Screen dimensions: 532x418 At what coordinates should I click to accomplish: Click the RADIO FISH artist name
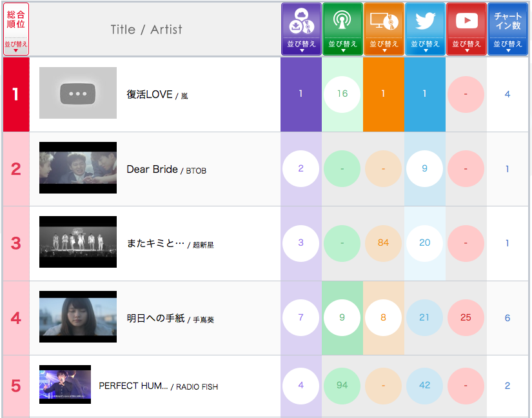coord(197,387)
